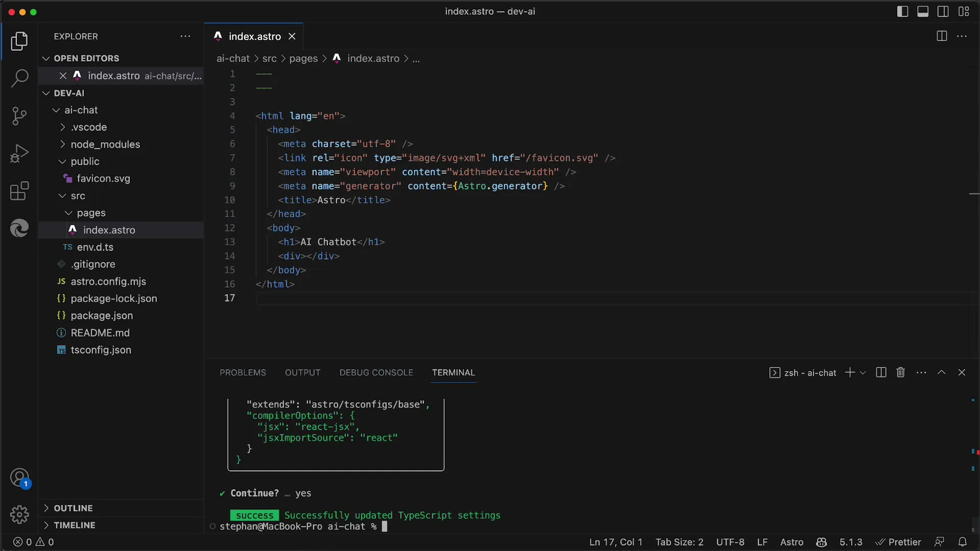Open editor More Actions ellipsis menu
The image size is (980, 551).
962,36
